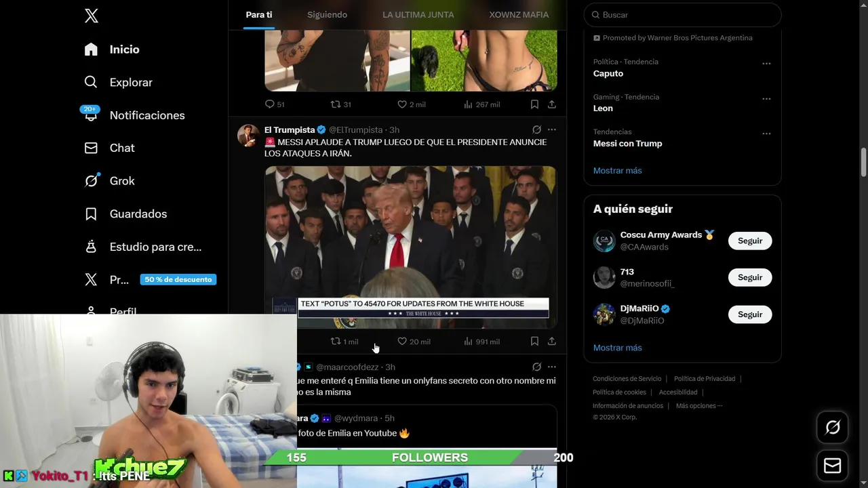
Task: Reply to the post with 51 comments
Action: [x=275, y=104]
